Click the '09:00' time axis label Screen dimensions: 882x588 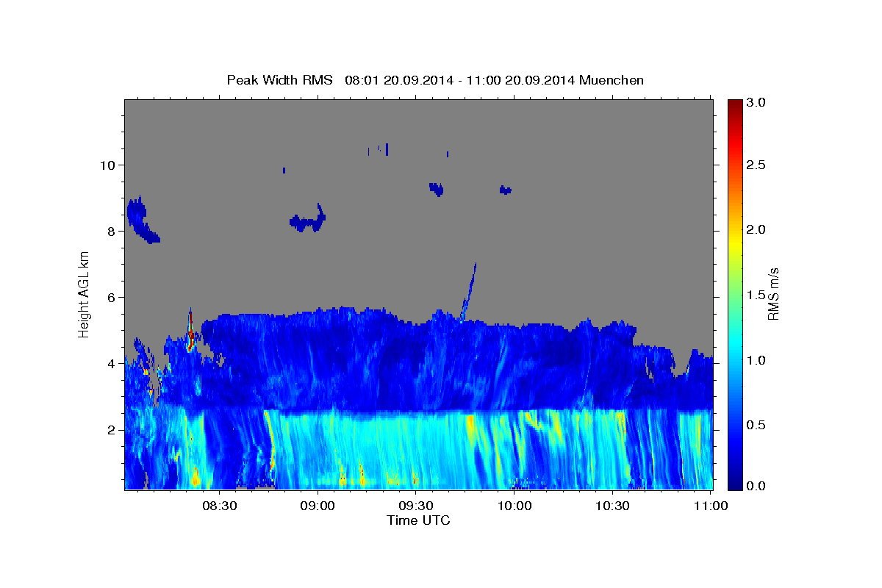point(318,506)
